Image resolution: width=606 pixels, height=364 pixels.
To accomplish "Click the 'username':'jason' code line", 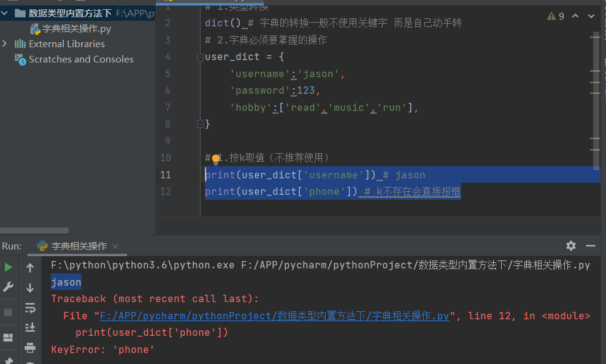I will pos(287,74).
